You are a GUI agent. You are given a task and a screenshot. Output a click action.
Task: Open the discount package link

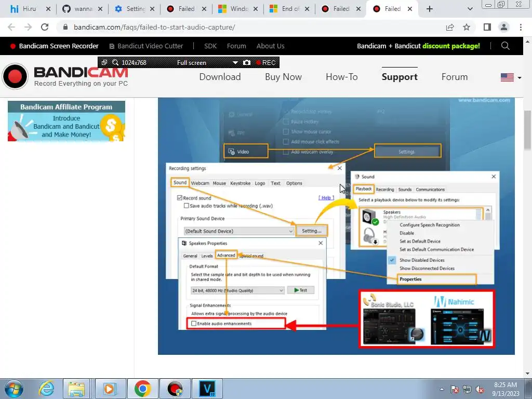click(418, 46)
